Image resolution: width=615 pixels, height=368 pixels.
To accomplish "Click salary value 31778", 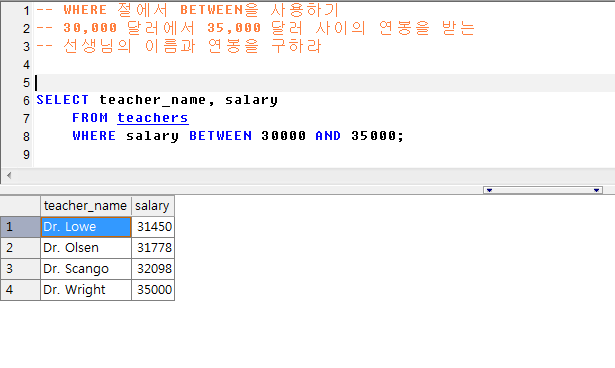I will point(153,248).
